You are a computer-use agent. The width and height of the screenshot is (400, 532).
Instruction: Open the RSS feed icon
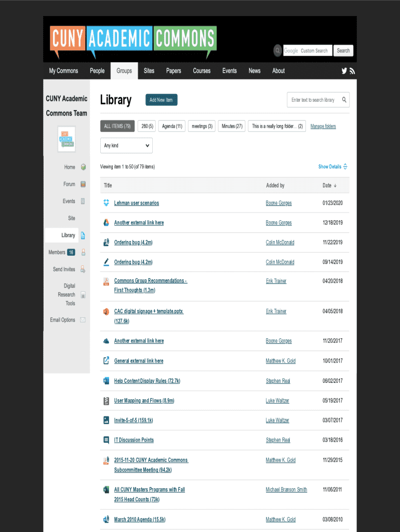coord(352,71)
